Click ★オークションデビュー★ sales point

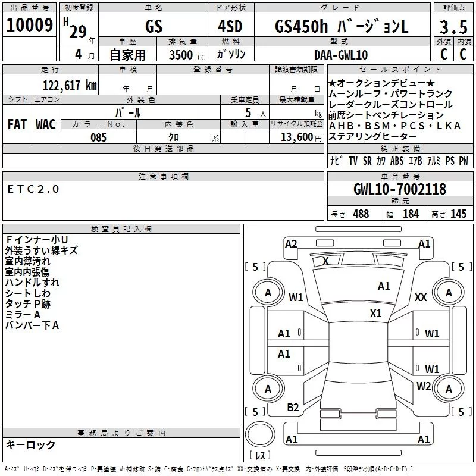point(381,83)
